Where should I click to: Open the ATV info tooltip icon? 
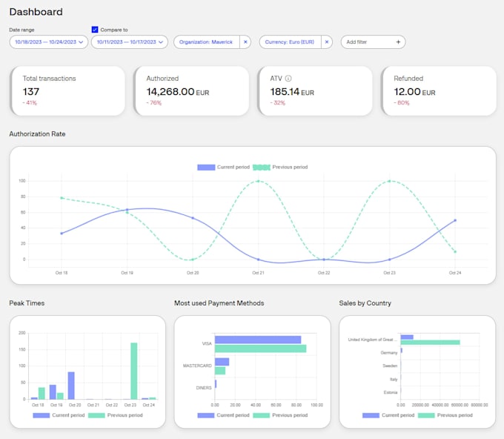click(288, 79)
